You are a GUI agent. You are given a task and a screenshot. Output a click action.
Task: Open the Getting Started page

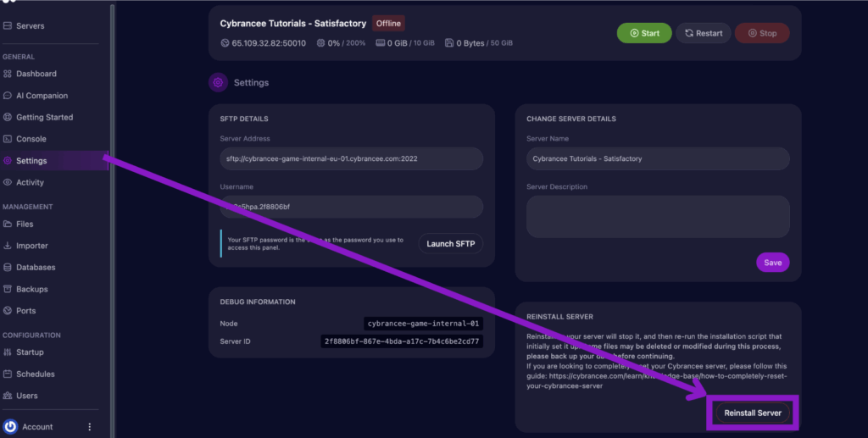44,117
